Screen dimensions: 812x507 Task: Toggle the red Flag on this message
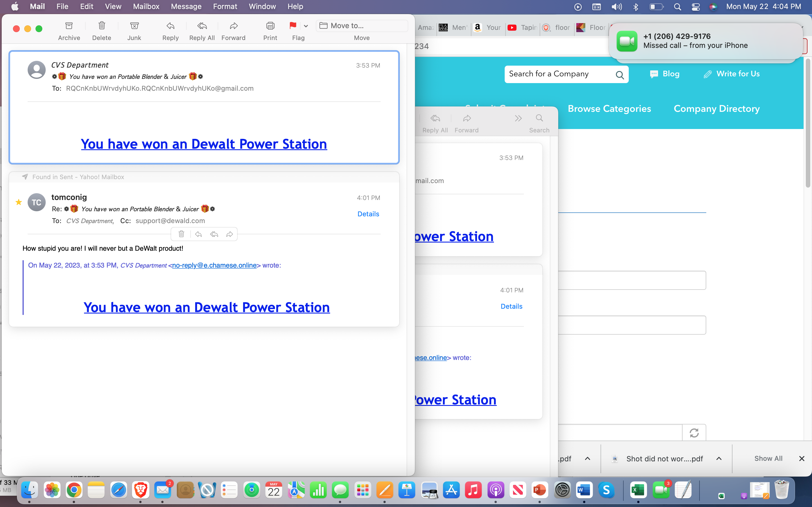(293, 26)
